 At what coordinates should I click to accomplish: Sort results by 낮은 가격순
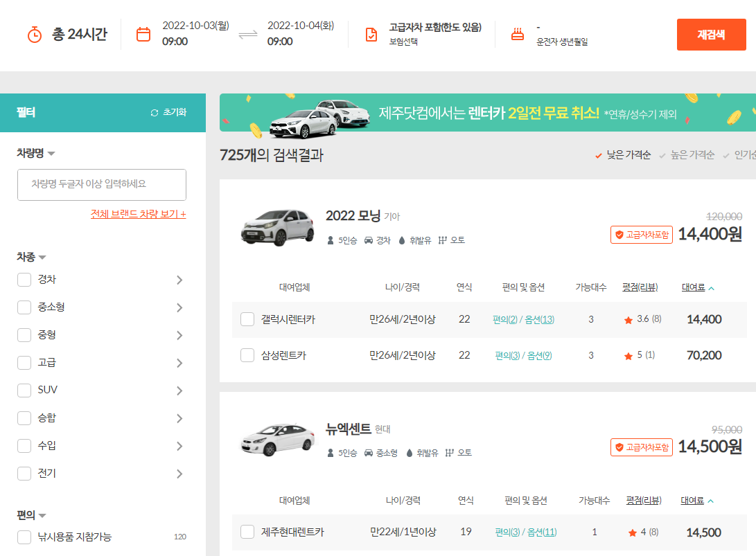(x=628, y=154)
